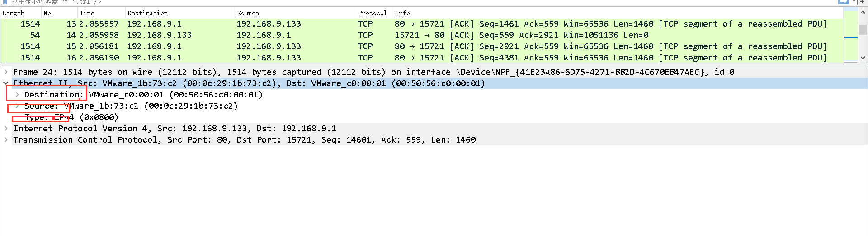The image size is (868, 236).
Task: Expand the Frame 24 tree node
Action: (6, 72)
